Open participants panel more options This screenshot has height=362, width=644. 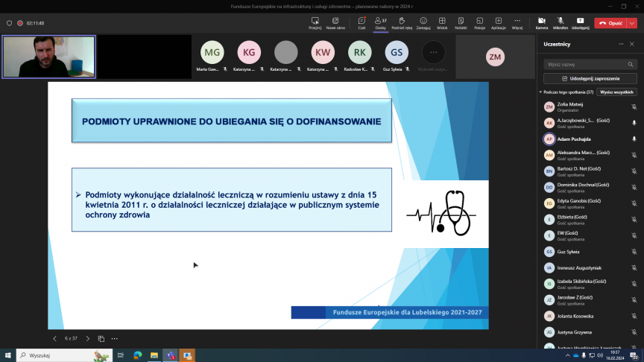click(x=621, y=44)
